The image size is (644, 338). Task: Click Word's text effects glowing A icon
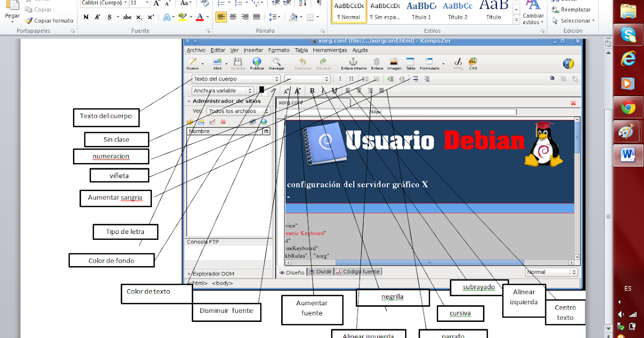click(x=168, y=17)
